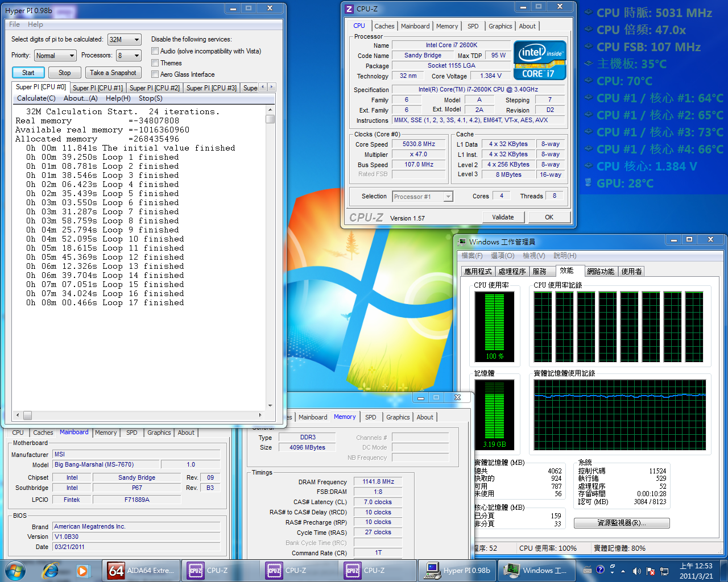Click the Task Manager taskbar button

tap(537, 571)
